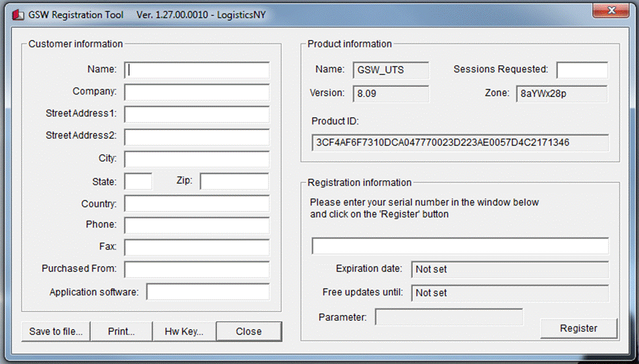The width and height of the screenshot is (639, 364).
Task: Select the Country input field
Action: [x=197, y=203]
